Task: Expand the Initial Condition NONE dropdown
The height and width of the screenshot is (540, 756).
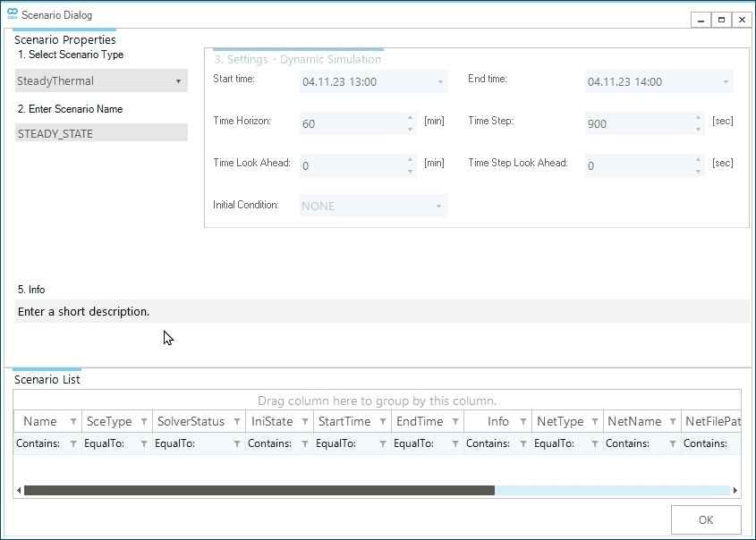Action: pyautogui.click(x=438, y=207)
